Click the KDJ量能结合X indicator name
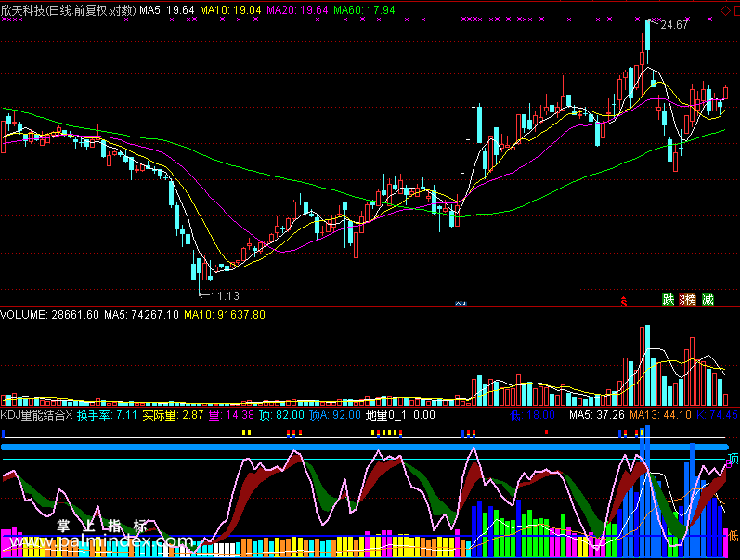This screenshot has height=560, width=740. tap(36, 415)
